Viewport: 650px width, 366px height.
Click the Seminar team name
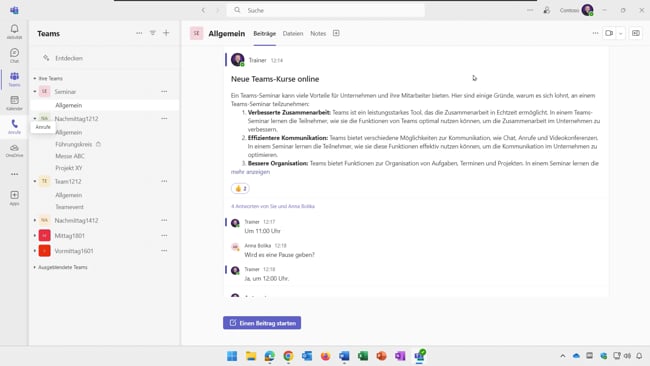(x=65, y=92)
